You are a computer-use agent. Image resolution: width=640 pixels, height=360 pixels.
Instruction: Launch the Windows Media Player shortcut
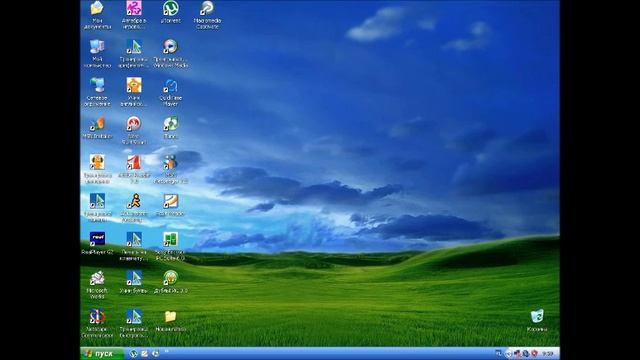click(171, 47)
